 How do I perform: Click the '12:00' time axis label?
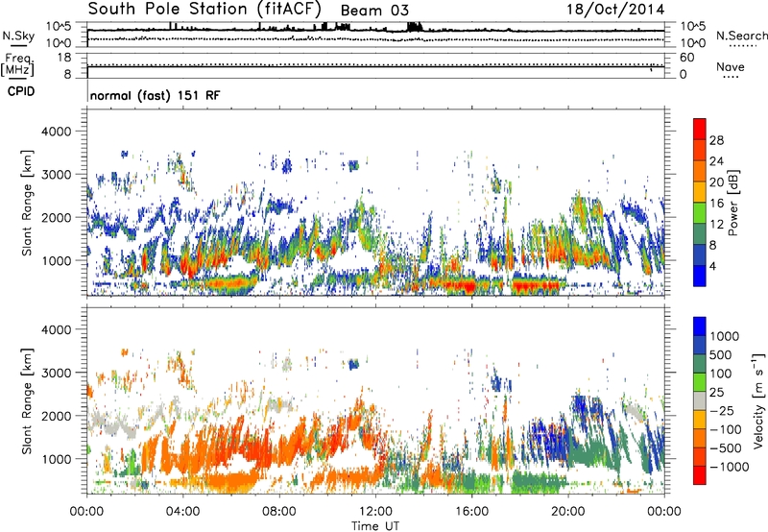click(375, 512)
